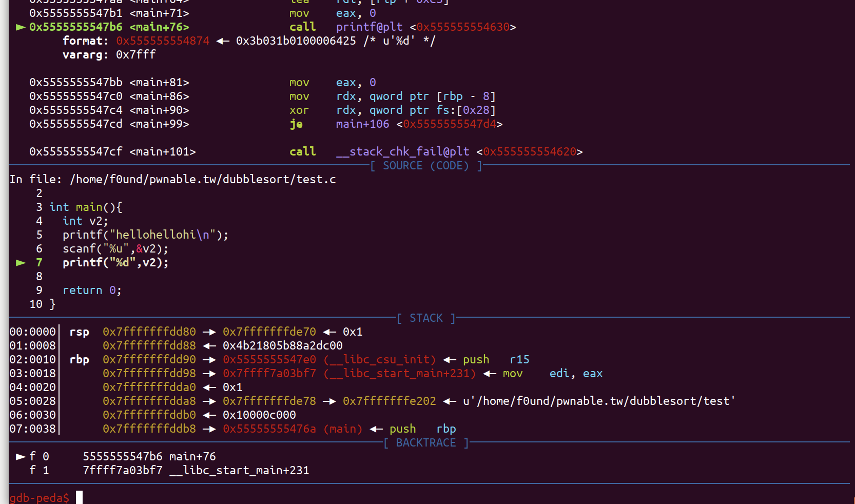Click the rbp register label in stack
This screenshot has height=504, width=855.
point(79,360)
